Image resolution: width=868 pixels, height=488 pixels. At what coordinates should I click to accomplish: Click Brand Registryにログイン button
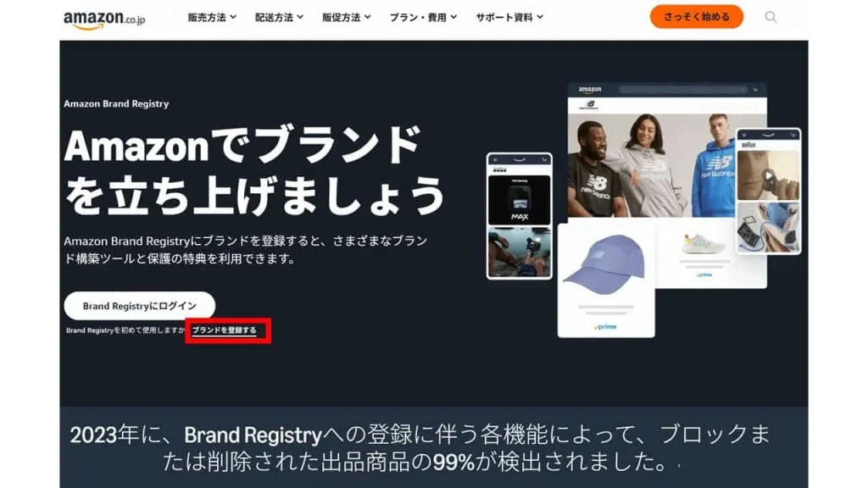coord(140,305)
